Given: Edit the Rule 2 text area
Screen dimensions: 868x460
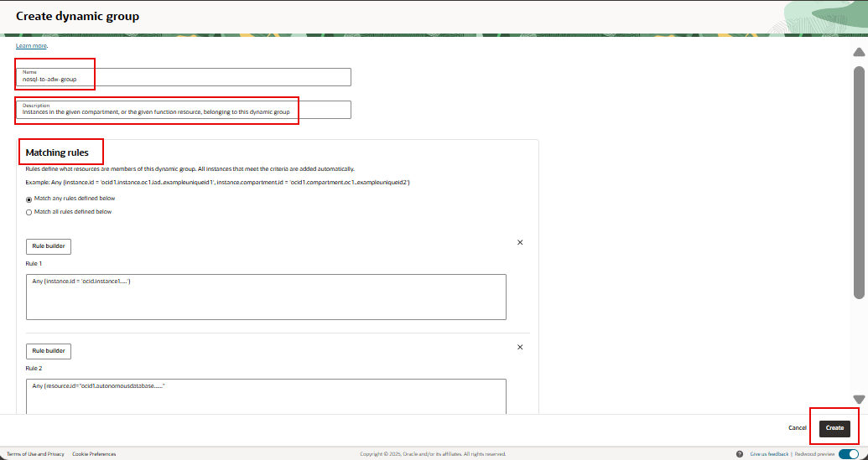Looking at the screenshot, I should 266,396.
